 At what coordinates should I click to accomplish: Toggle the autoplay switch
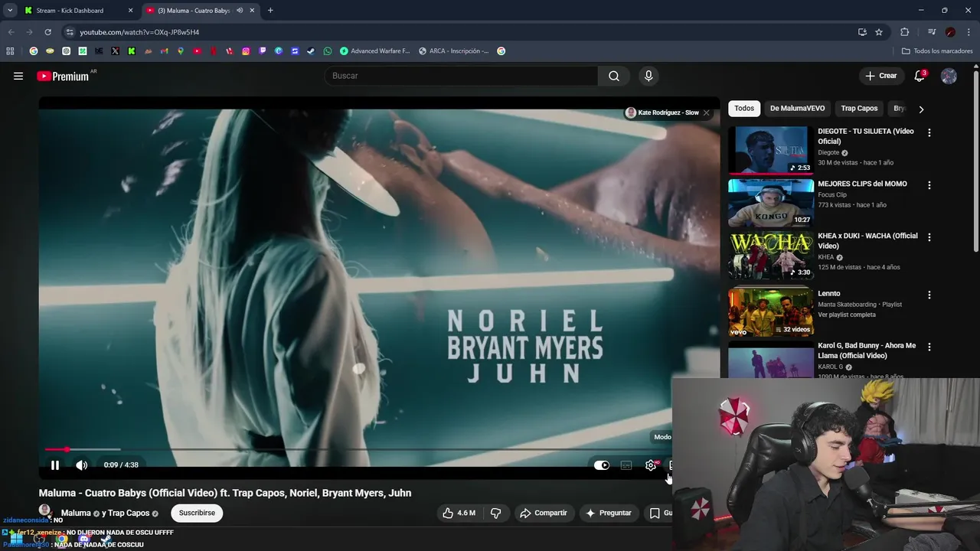(602, 465)
